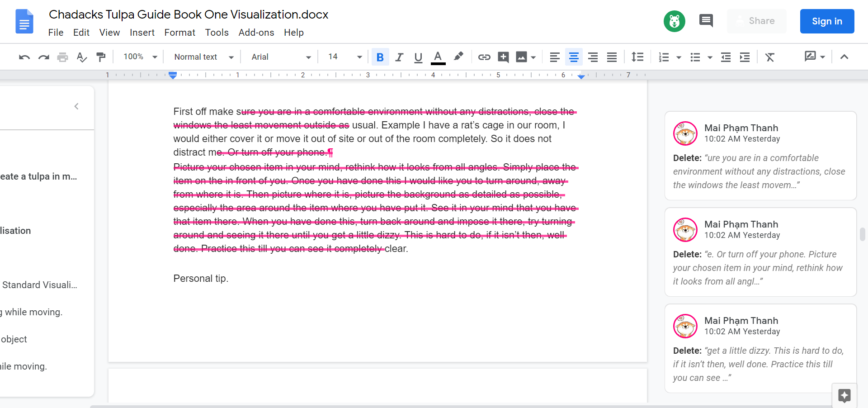Select the Paint format roller

(x=101, y=57)
